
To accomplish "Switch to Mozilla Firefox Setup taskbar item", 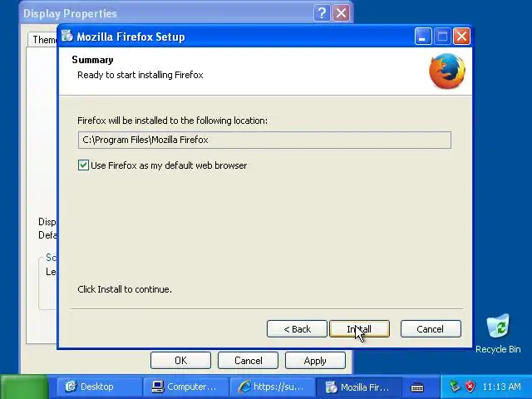I will 359,387.
